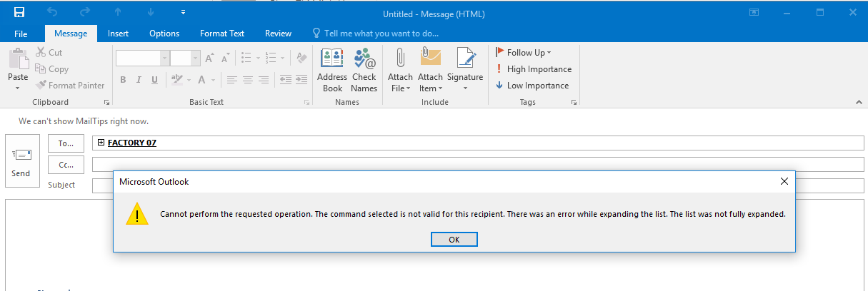The width and height of the screenshot is (868, 291).
Task: Run Check Names
Action: pyautogui.click(x=364, y=70)
